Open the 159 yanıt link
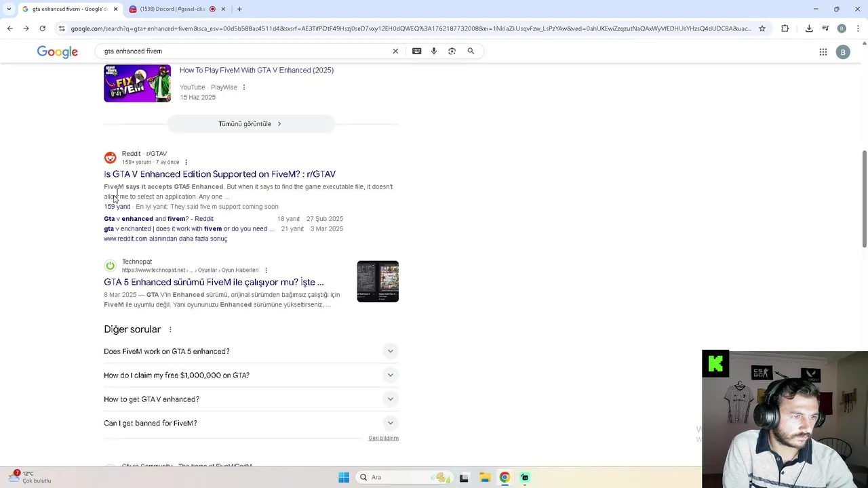This screenshot has height=488, width=868. [x=117, y=207]
